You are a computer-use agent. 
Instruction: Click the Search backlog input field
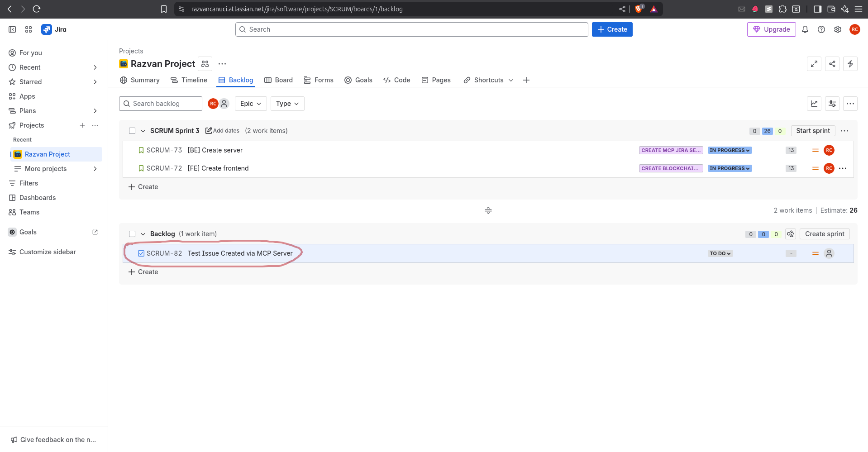pyautogui.click(x=161, y=103)
